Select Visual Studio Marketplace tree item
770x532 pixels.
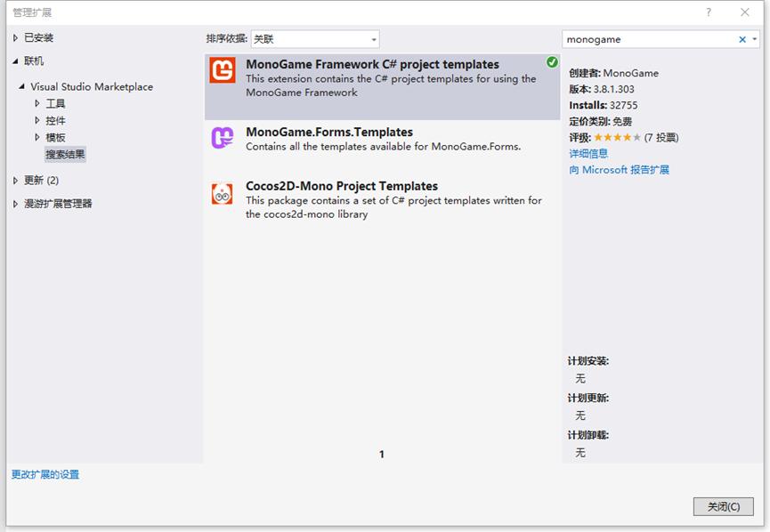[92, 87]
